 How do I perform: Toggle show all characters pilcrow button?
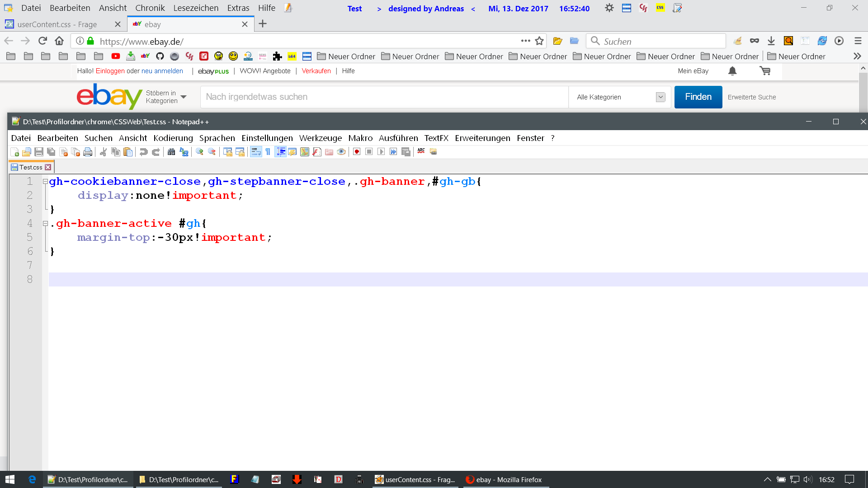tap(268, 152)
